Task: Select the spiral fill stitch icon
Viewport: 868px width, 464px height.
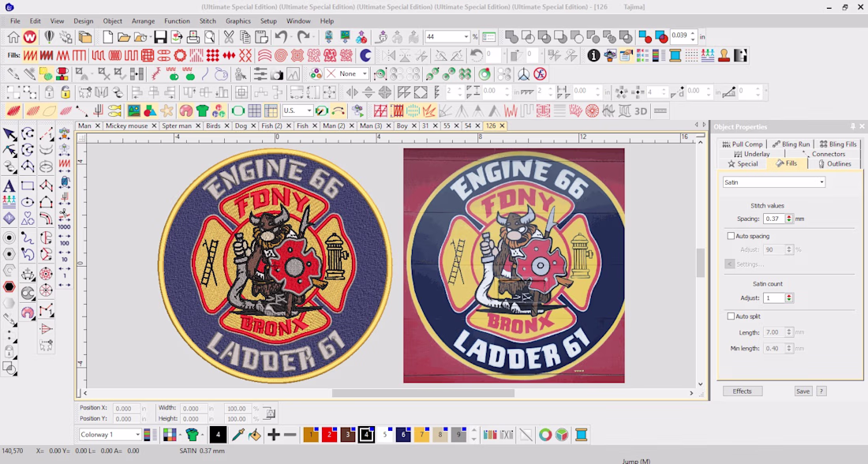Action: point(281,55)
